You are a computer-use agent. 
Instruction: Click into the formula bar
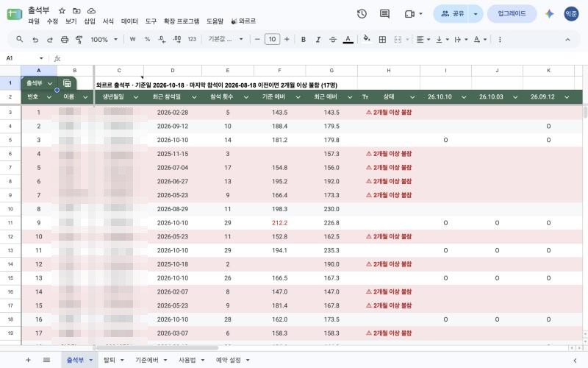[323, 58]
